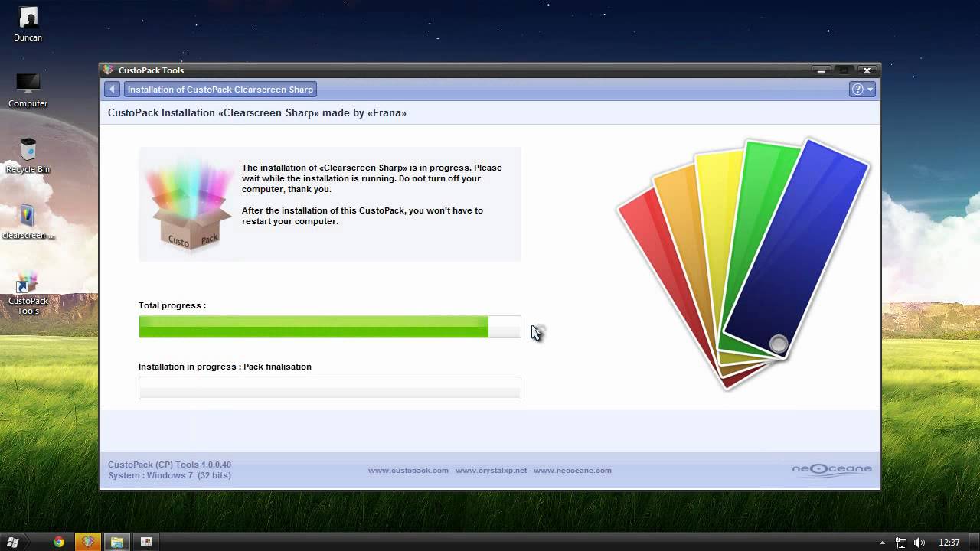
Task: Click the 12:37 taskbar clock
Action: click(949, 543)
